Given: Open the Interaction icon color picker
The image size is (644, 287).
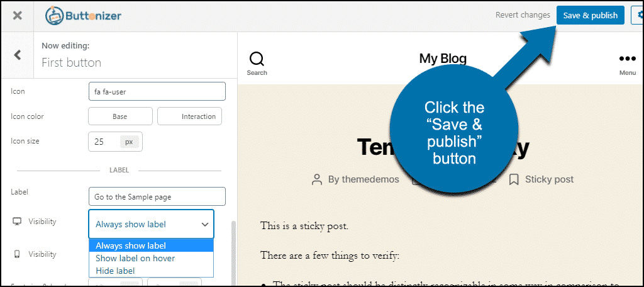Looking at the screenshot, I should coord(189,116).
